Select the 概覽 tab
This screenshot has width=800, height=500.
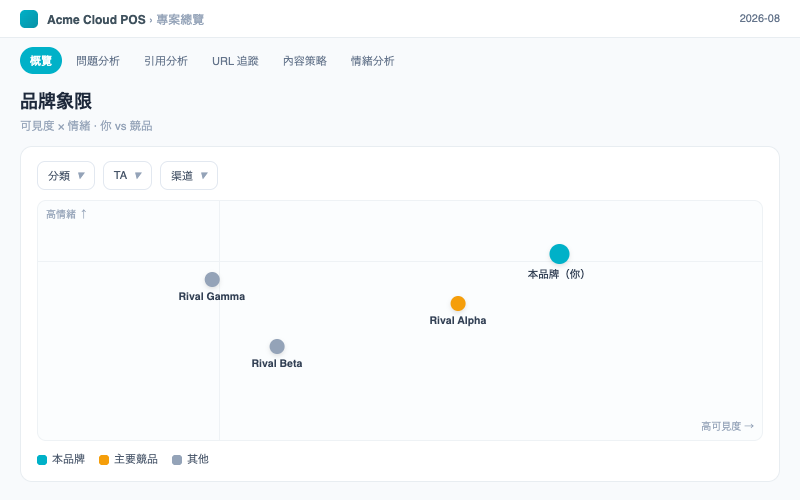click(41, 61)
